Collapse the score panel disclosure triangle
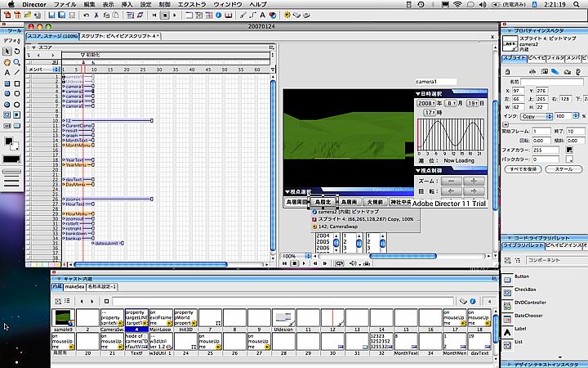 click(x=33, y=47)
